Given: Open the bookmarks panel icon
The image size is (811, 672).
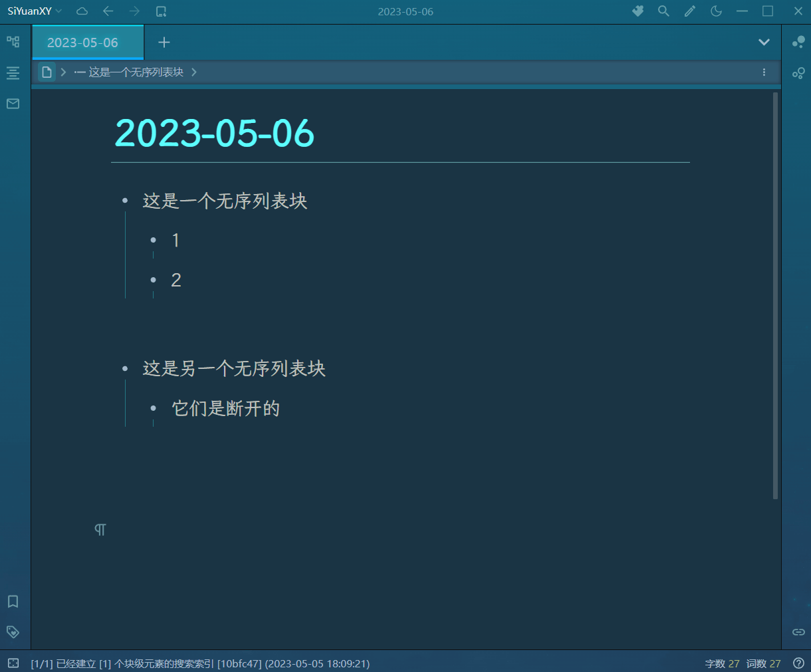Looking at the screenshot, I should (x=13, y=601).
